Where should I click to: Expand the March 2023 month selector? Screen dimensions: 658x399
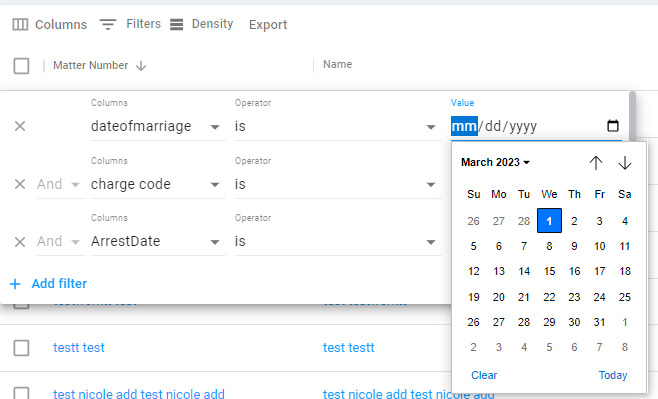pyautogui.click(x=495, y=162)
